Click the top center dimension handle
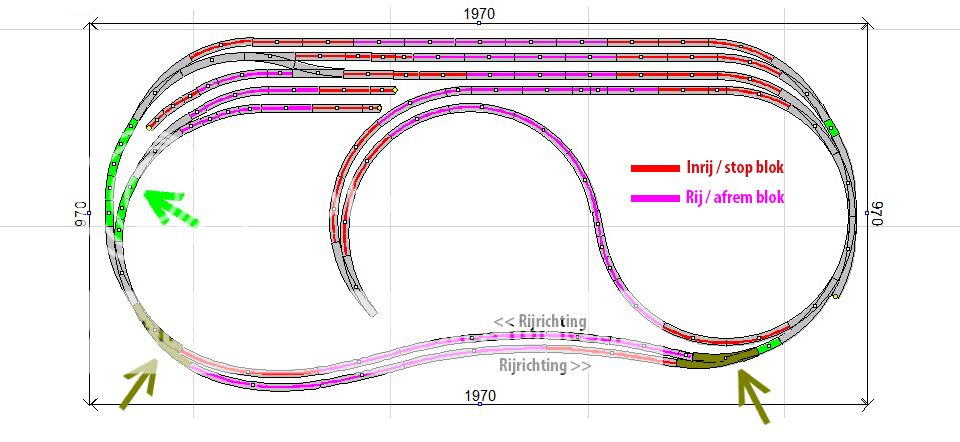Image resolution: width=960 pixels, height=442 pixels. [479, 23]
